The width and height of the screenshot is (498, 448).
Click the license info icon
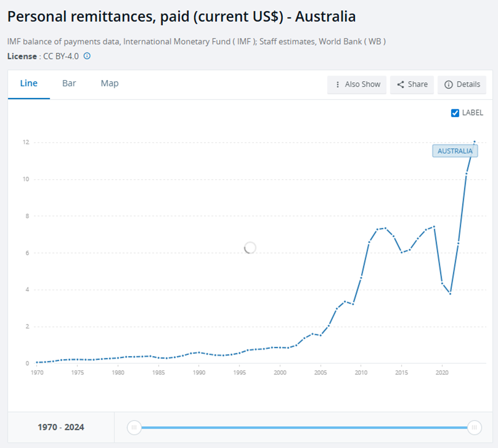pos(87,56)
